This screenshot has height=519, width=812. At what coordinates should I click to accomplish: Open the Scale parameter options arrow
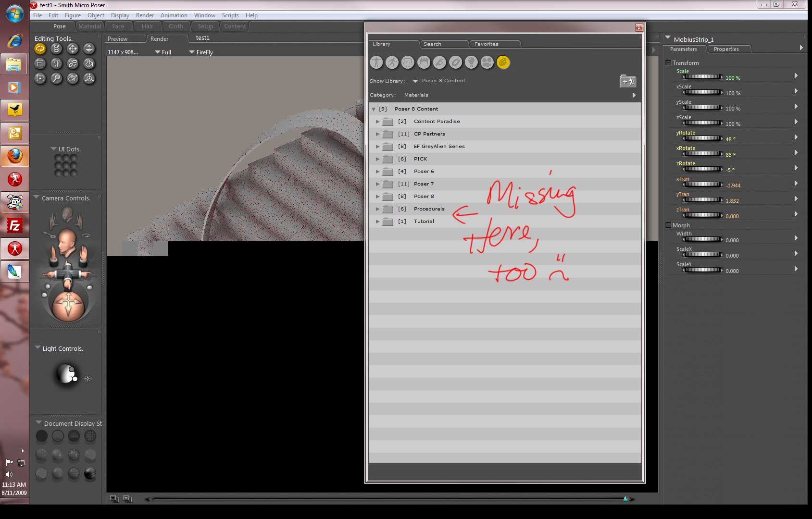[796, 75]
